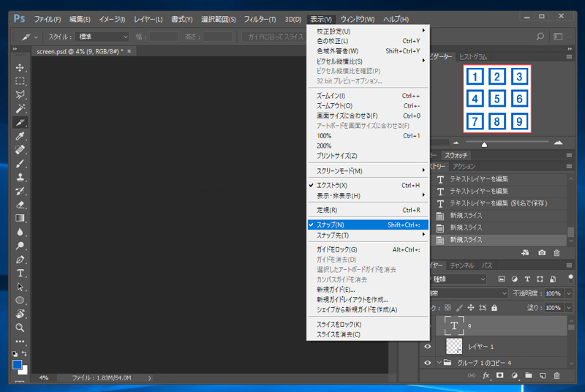Add layer style with the fx icon
This screenshot has height=392, width=585.
pyautogui.click(x=486, y=375)
